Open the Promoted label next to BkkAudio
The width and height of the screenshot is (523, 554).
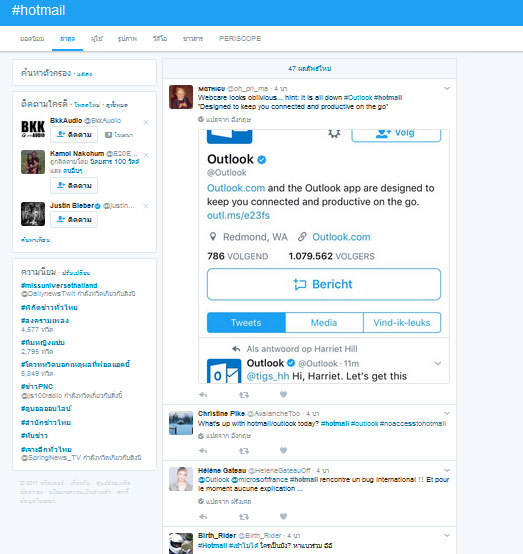119,135
